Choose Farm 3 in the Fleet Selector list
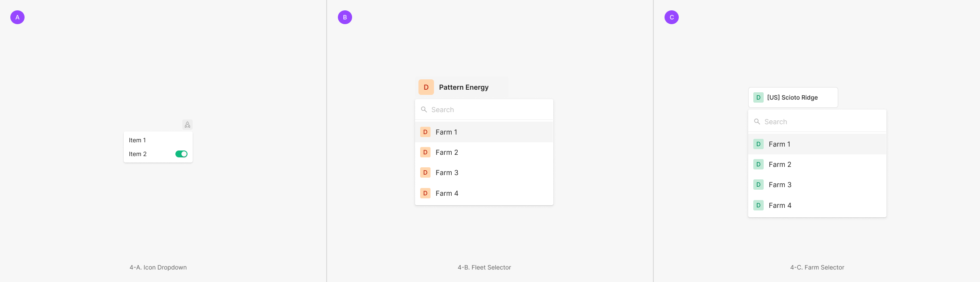 [x=447, y=172]
